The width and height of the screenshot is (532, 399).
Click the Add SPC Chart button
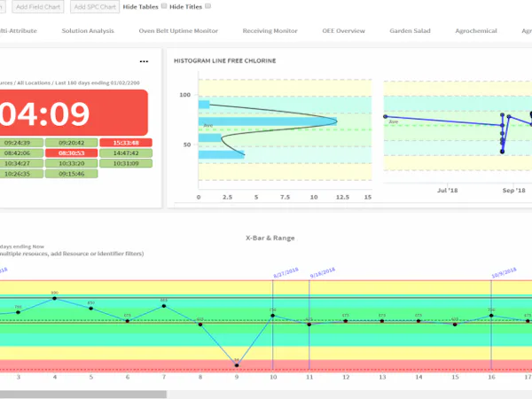95,7
